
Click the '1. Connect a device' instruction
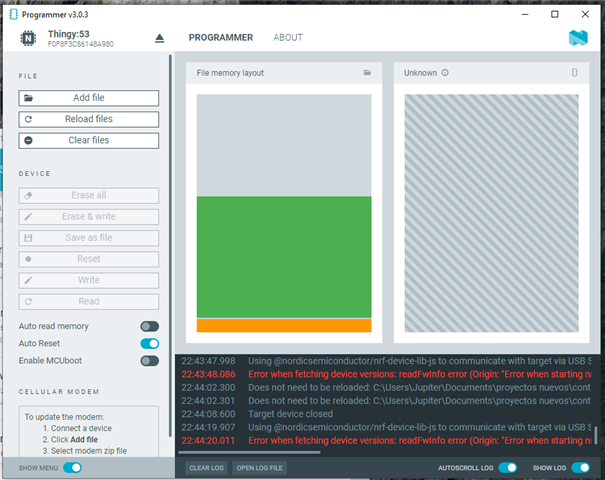(77, 428)
